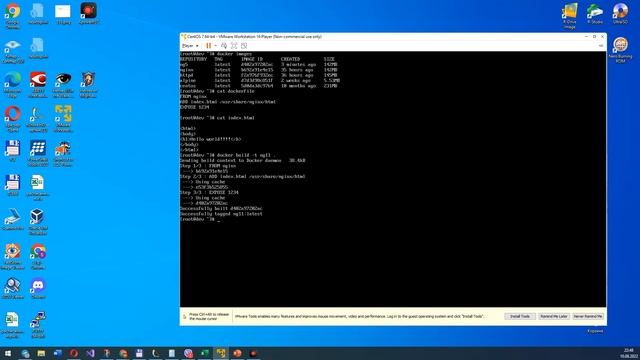640x360 pixels.
Task: Open the mammoth logo desktop icon
Action: [63, 153]
